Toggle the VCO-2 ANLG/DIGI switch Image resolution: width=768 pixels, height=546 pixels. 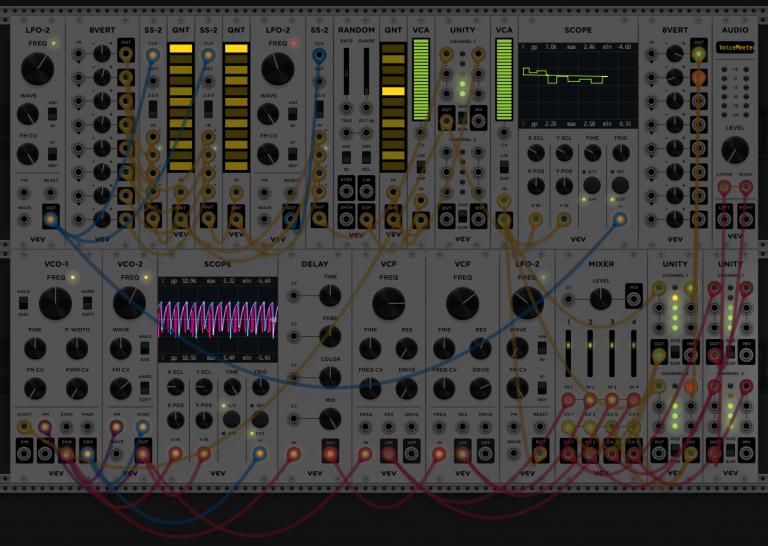point(144,348)
